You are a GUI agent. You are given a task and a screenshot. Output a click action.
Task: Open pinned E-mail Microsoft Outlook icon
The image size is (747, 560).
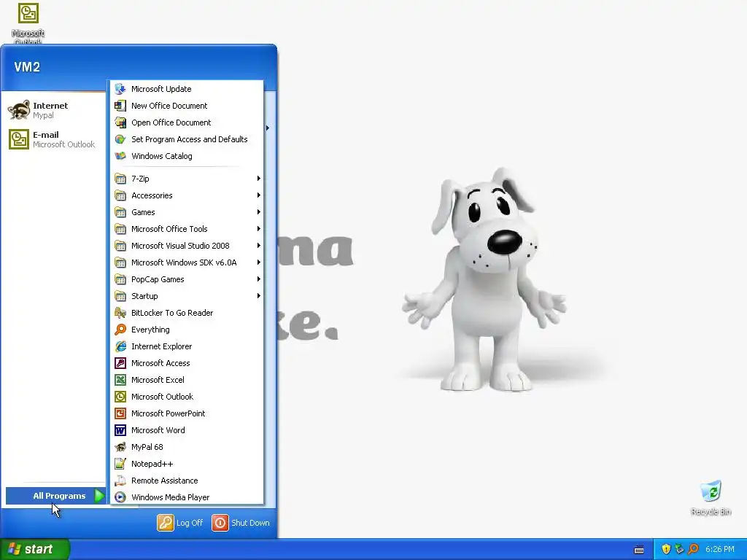coord(18,139)
